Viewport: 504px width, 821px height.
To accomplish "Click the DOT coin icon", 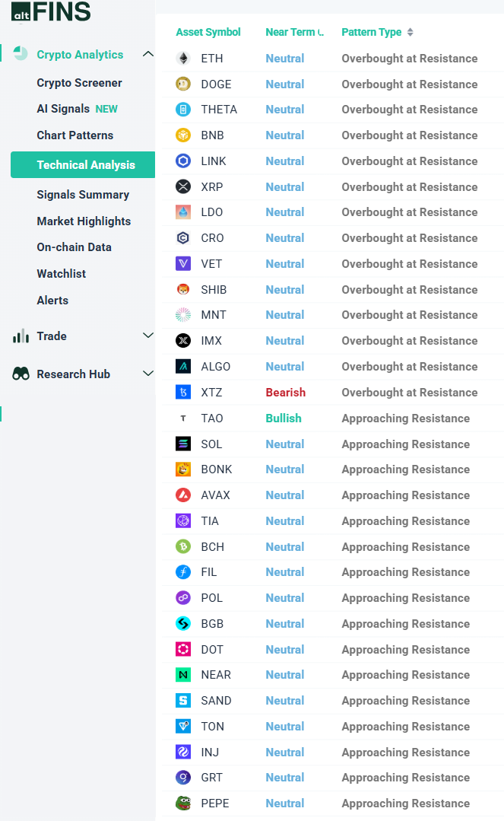I will point(183,649).
